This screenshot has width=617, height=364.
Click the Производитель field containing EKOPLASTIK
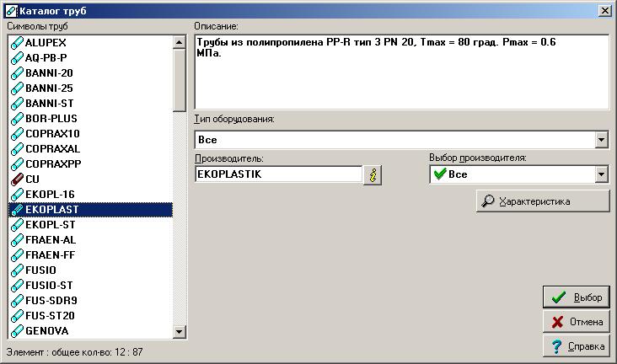(279, 174)
